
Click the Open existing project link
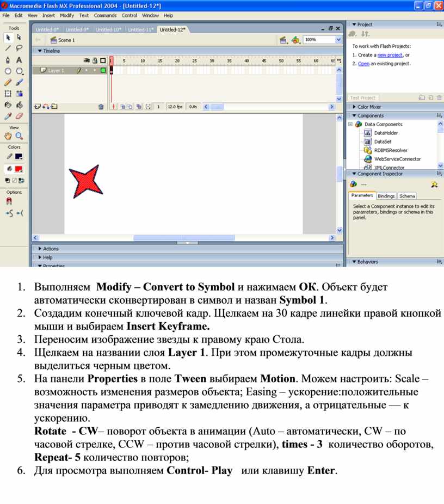click(x=363, y=64)
